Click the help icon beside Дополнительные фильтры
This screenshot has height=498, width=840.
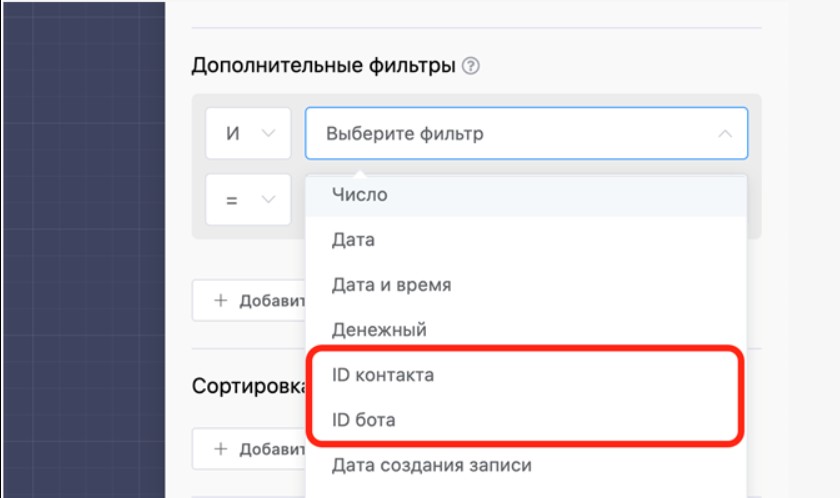[x=472, y=67]
